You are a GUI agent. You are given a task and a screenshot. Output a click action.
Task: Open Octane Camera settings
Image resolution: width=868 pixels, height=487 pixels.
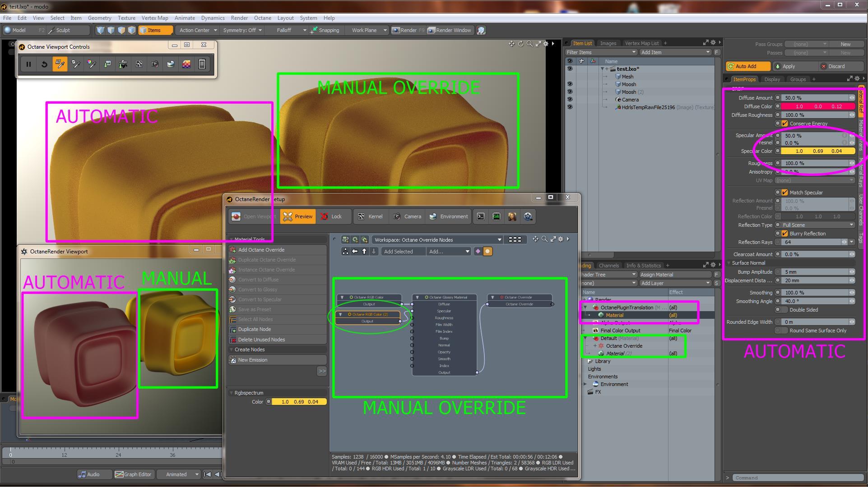click(407, 216)
